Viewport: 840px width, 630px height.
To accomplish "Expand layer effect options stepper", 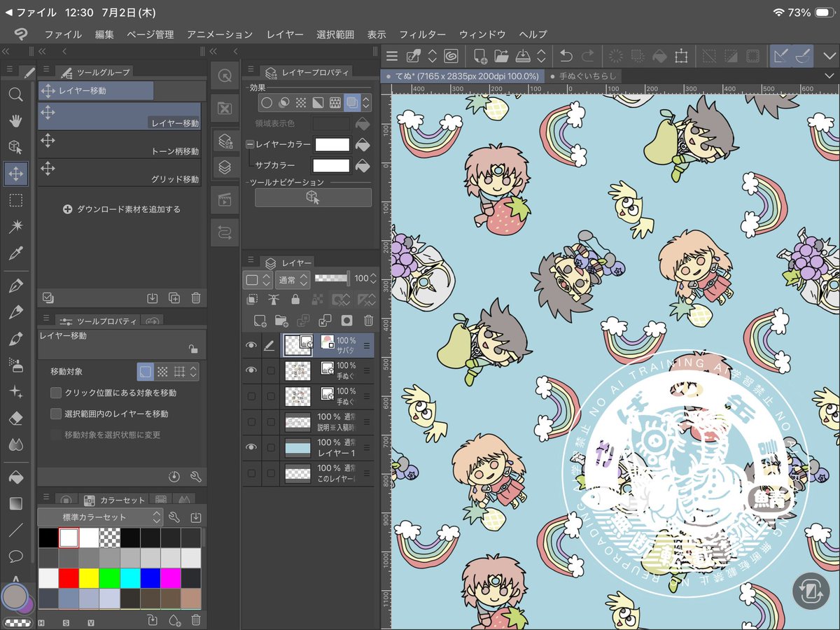I will (366, 103).
